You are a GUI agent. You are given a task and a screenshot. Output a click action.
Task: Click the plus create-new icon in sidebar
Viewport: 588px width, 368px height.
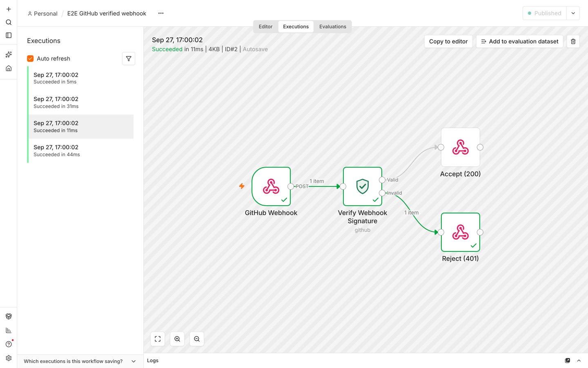(9, 9)
